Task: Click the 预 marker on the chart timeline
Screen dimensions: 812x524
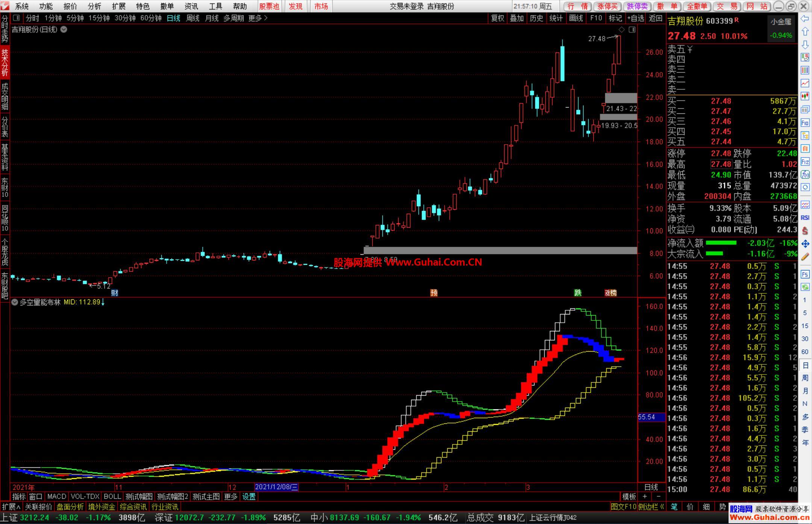Action: pyautogui.click(x=434, y=293)
